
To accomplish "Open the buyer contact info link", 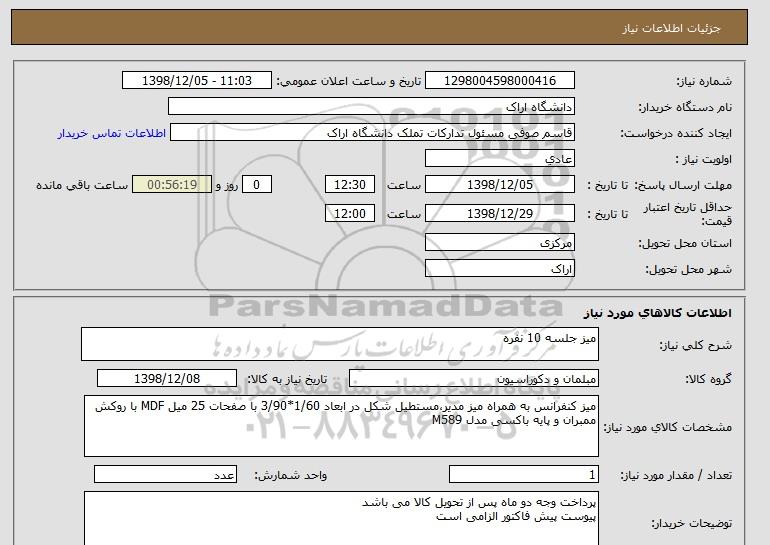I will click(x=112, y=133).
